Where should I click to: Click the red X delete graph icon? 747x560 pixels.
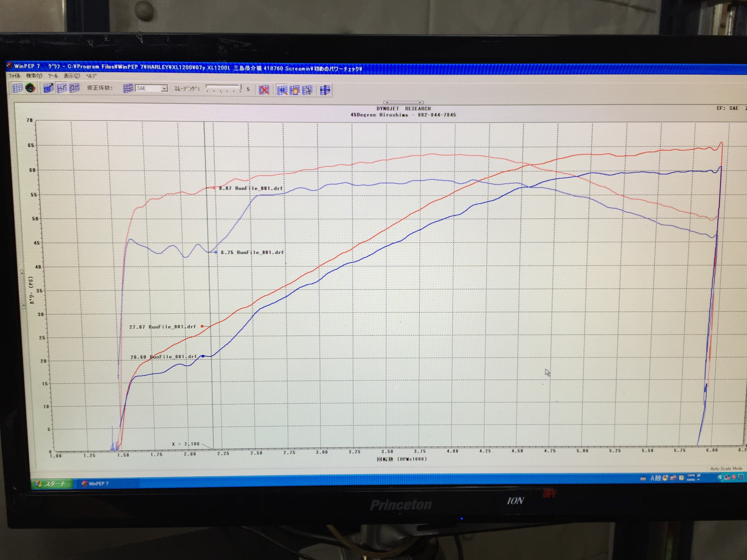264,90
